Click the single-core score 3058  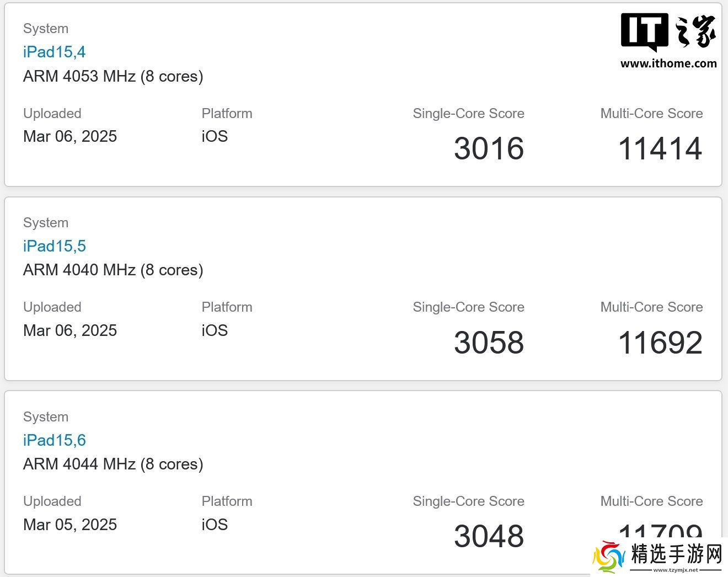(x=489, y=343)
